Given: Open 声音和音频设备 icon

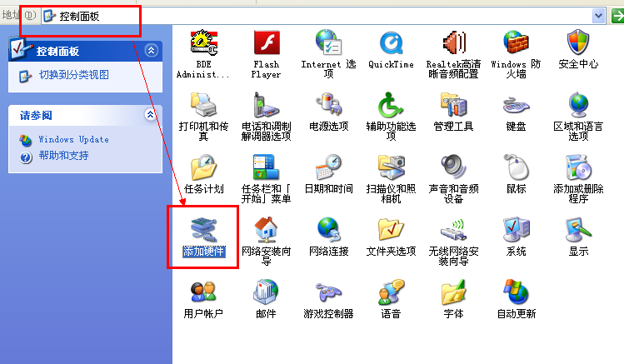Looking at the screenshot, I should pyautogui.click(x=453, y=167).
